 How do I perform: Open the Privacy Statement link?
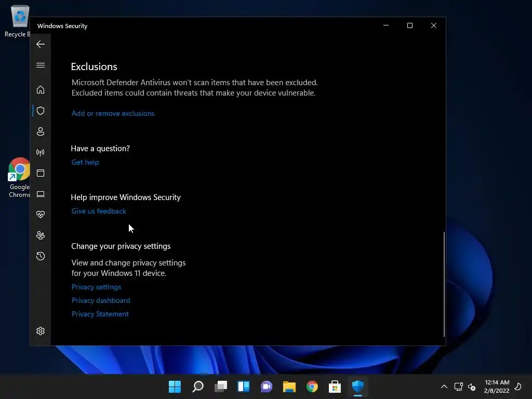click(x=100, y=314)
